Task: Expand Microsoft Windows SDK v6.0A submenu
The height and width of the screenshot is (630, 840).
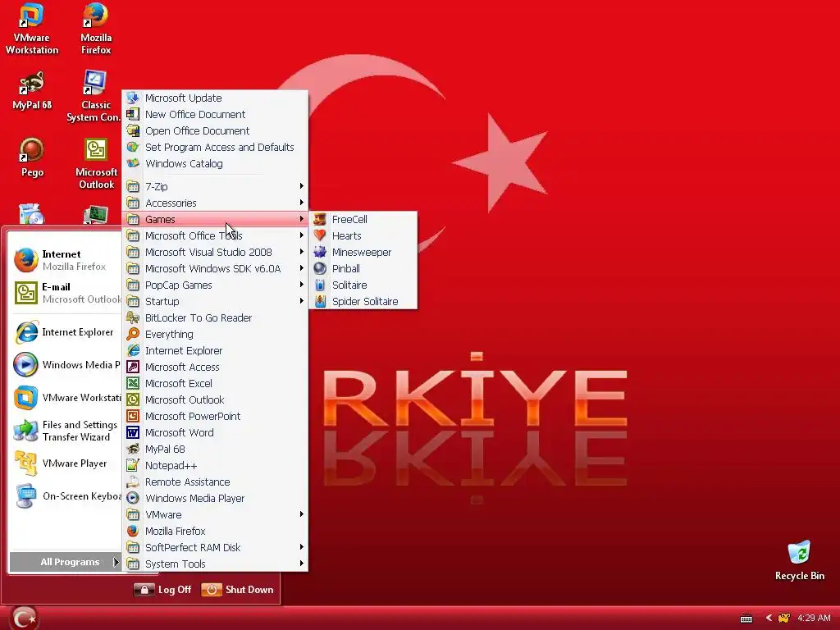Action: point(215,268)
